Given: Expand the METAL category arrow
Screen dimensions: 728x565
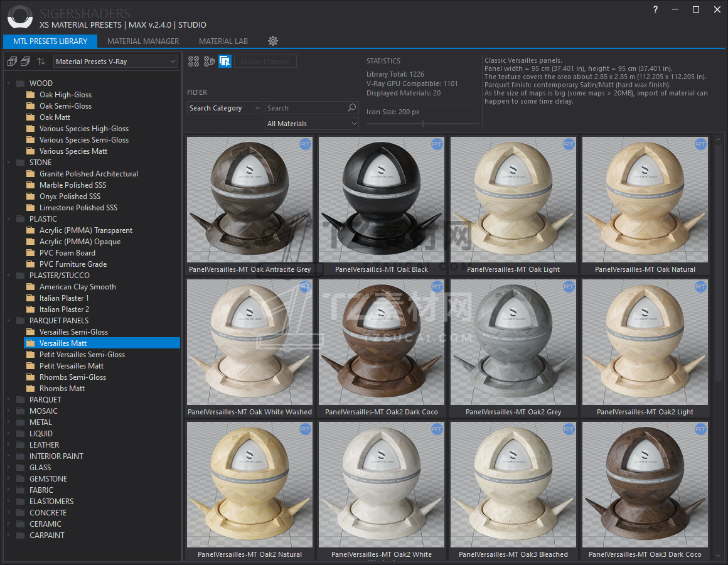Looking at the screenshot, I should tap(9, 422).
